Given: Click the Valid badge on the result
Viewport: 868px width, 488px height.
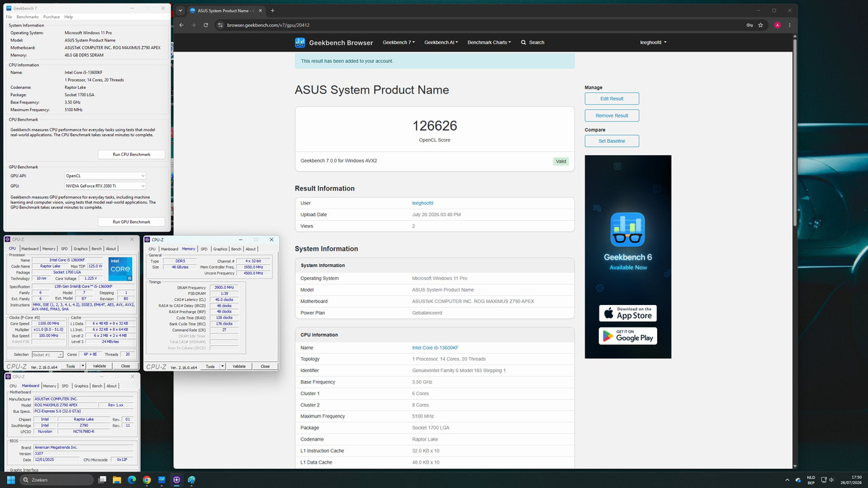Looking at the screenshot, I should pyautogui.click(x=561, y=161).
